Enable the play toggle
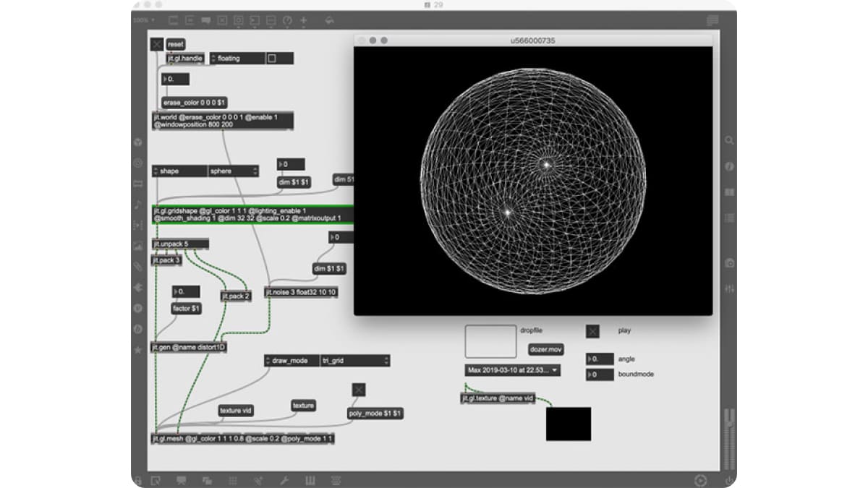Viewport: 868px width, 488px height. pyautogui.click(x=592, y=331)
